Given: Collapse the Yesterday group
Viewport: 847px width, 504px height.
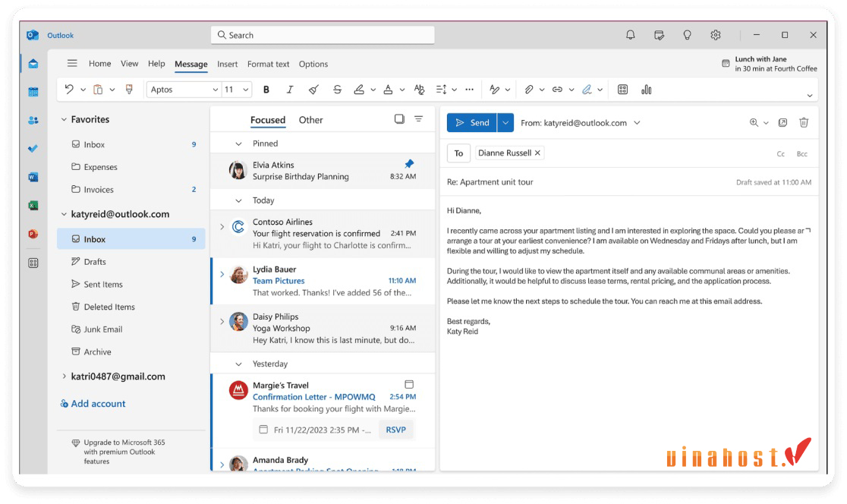Looking at the screenshot, I should pyautogui.click(x=238, y=364).
